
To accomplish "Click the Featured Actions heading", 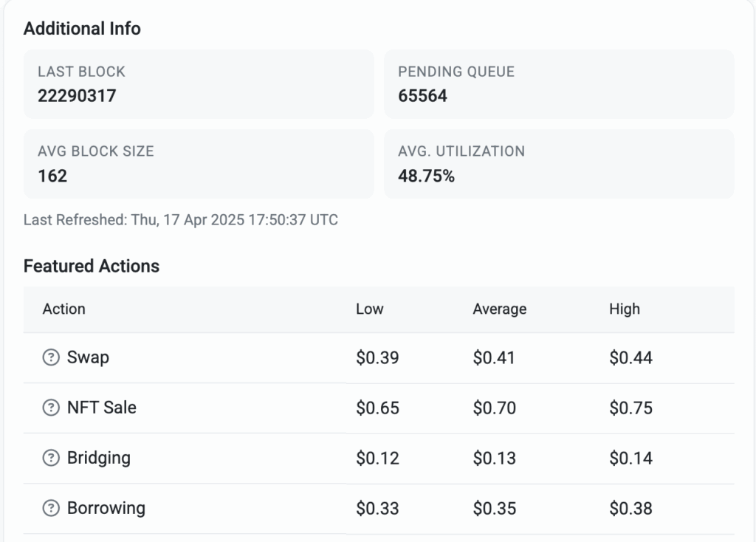I will 92,267.
